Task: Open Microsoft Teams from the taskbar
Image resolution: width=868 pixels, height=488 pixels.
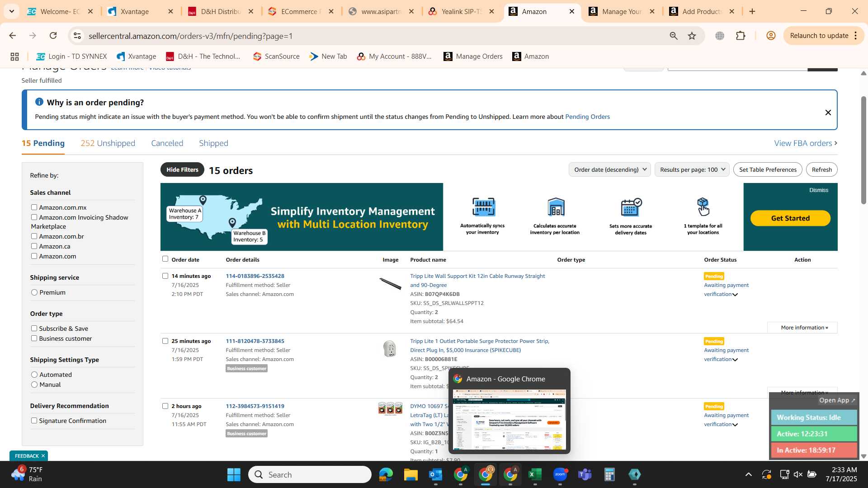Action: 585,474
